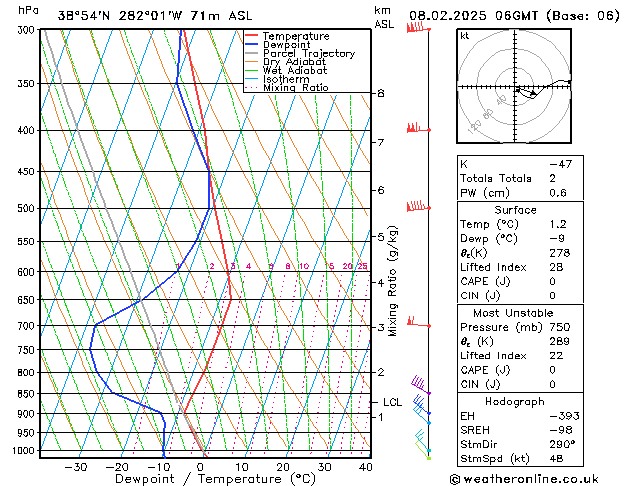Click the kt unit label in the hodograph
629x486 pixels.
[464, 36]
